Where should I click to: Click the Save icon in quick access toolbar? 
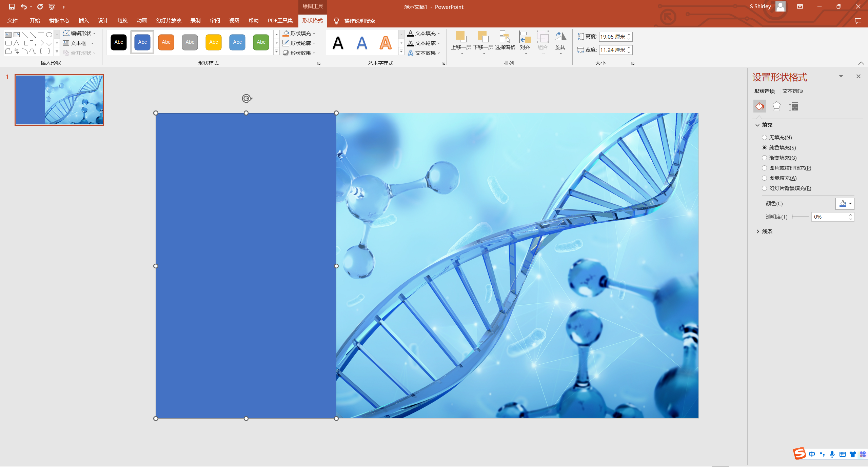click(x=12, y=7)
